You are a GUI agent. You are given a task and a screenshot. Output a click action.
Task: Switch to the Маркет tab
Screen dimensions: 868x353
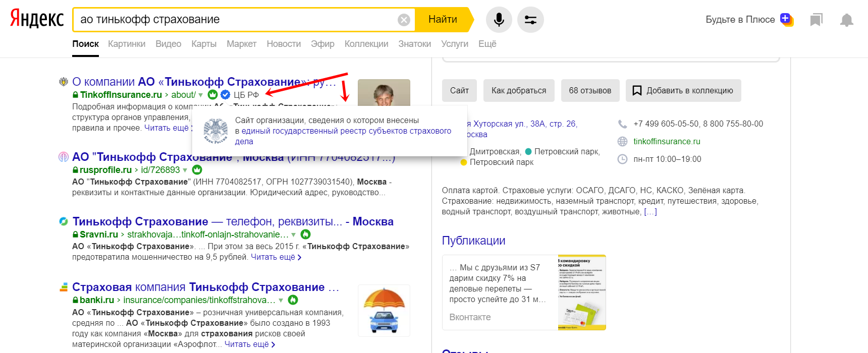[242, 44]
